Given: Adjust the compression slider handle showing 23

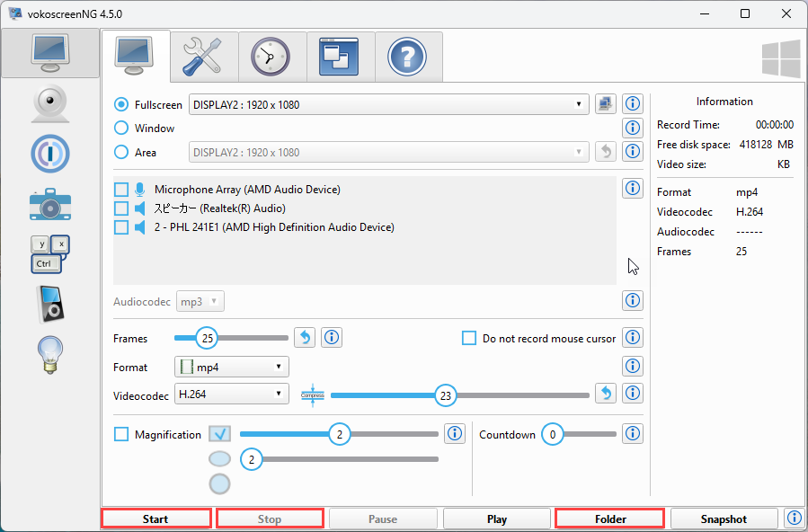Looking at the screenshot, I should click(x=446, y=396).
